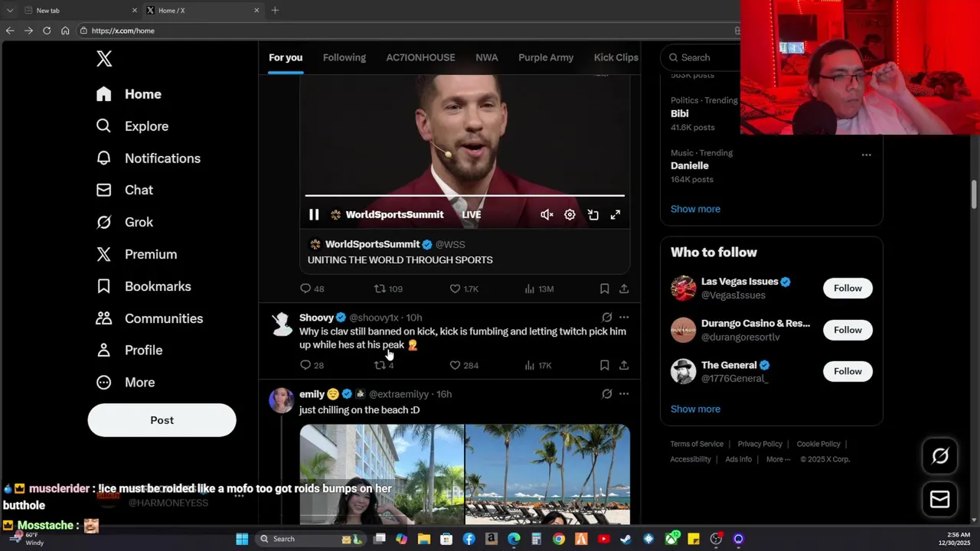Open the floating messages envelope button
Viewport: 980px width, 551px height.
(x=940, y=500)
